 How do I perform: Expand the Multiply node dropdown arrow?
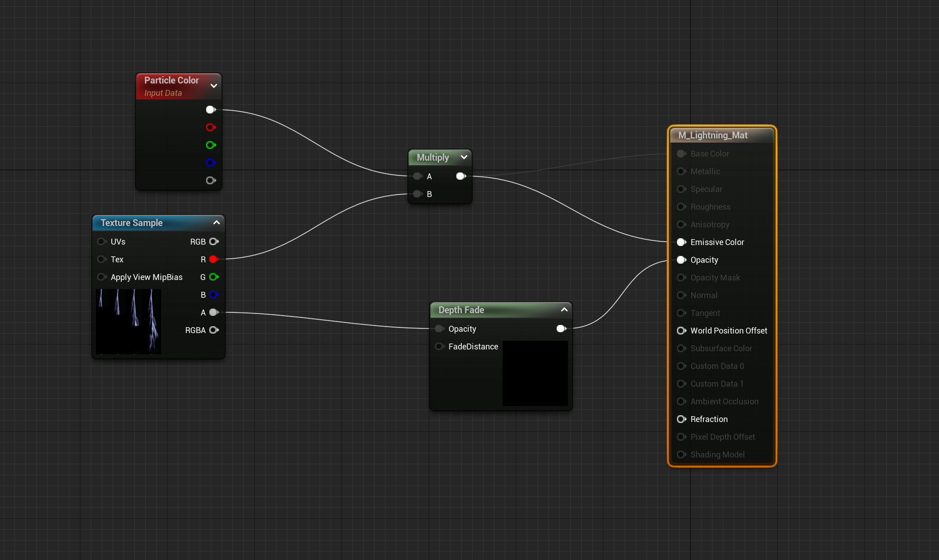tap(464, 157)
